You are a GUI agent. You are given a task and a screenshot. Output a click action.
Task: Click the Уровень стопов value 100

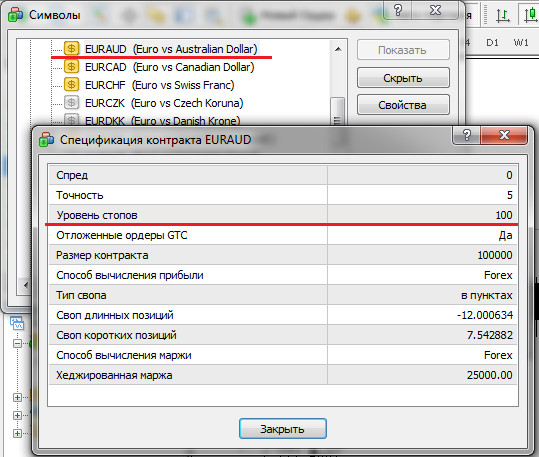tap(504, 215)
